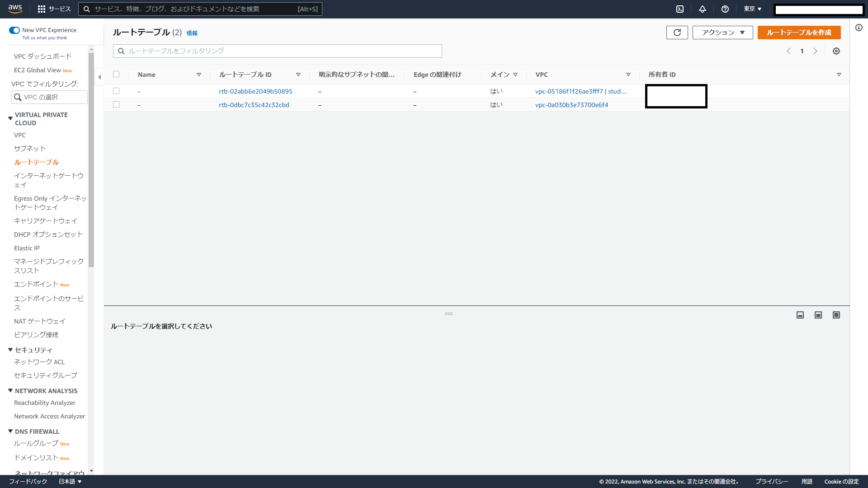
Task: Toggle New VPC Experience switch
Action: click(x=14, y=30)
